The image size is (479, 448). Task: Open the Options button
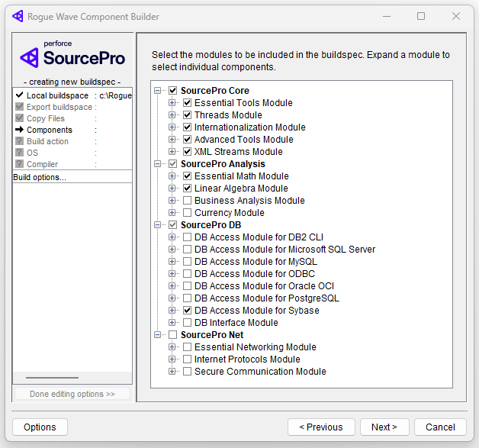point(40,427)
